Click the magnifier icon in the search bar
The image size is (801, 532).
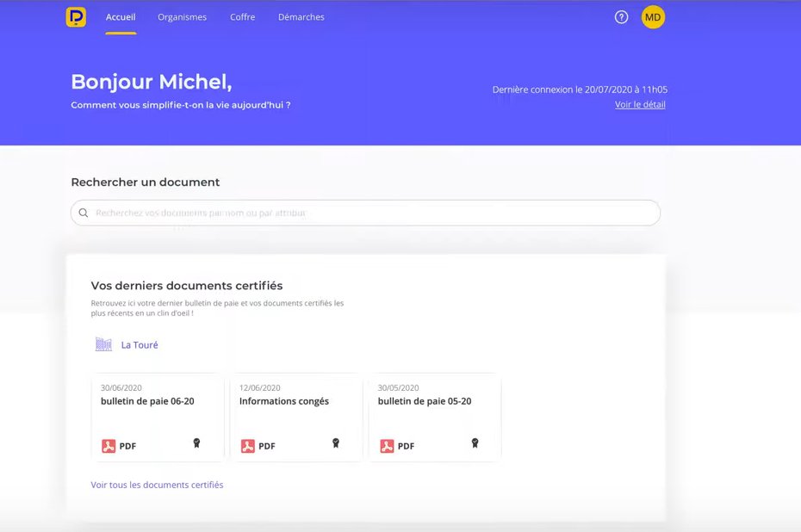tap(84, 212)
